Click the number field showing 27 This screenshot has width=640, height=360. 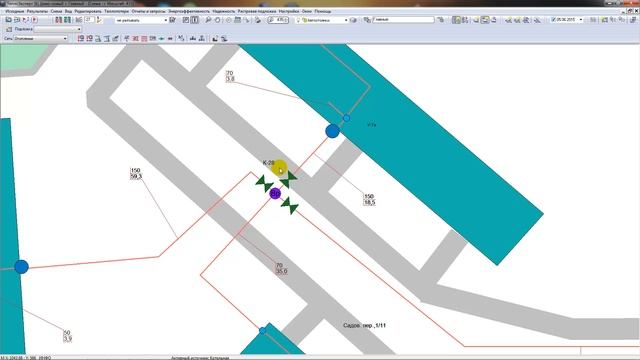[x=89, y=20]
